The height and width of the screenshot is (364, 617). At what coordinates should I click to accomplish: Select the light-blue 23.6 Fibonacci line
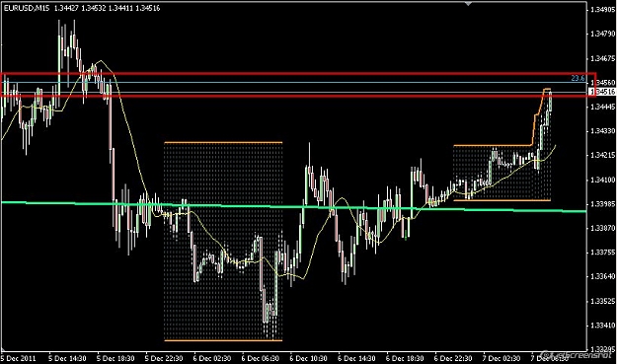tap(295, 83)
